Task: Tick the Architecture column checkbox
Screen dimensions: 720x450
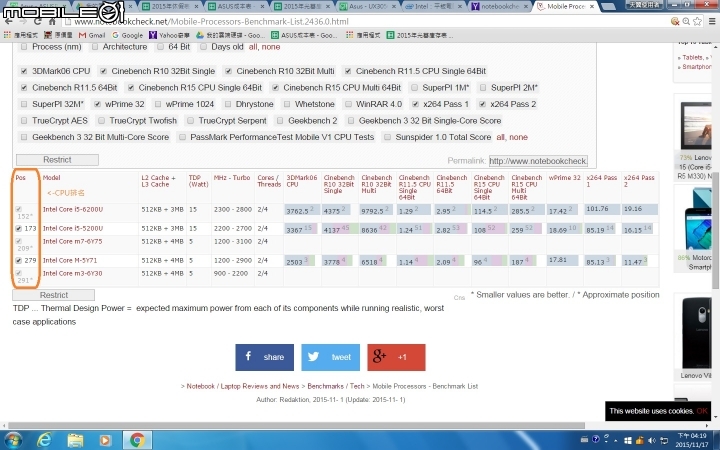Action: point(95,47)
